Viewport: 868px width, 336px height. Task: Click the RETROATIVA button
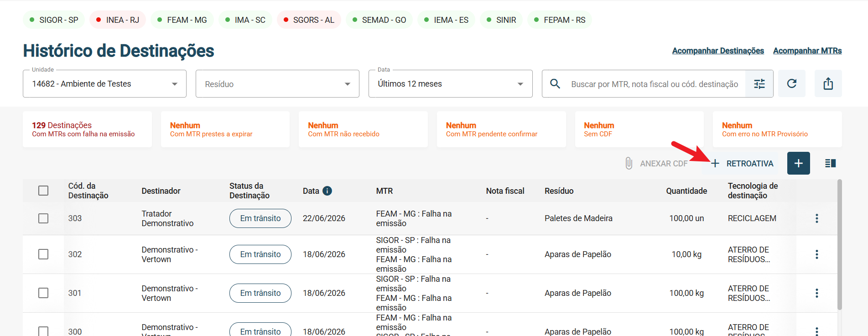click(x=742, y=163)
